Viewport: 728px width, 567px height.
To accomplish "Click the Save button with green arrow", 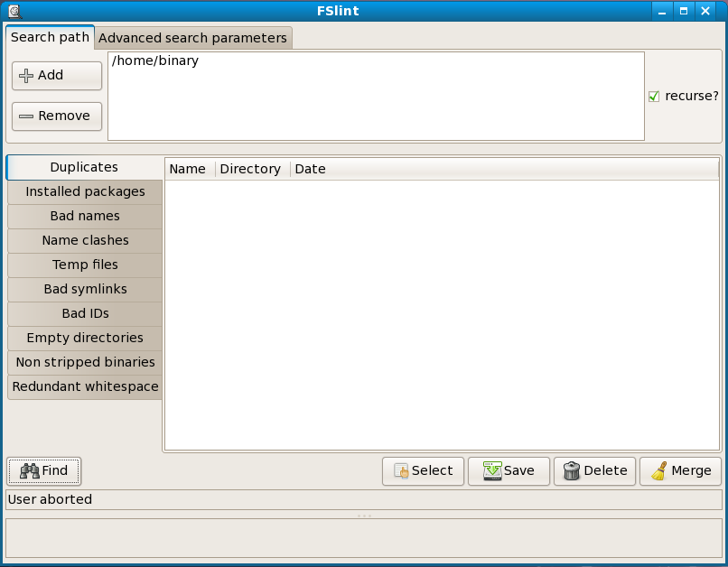I will [509, 470].
